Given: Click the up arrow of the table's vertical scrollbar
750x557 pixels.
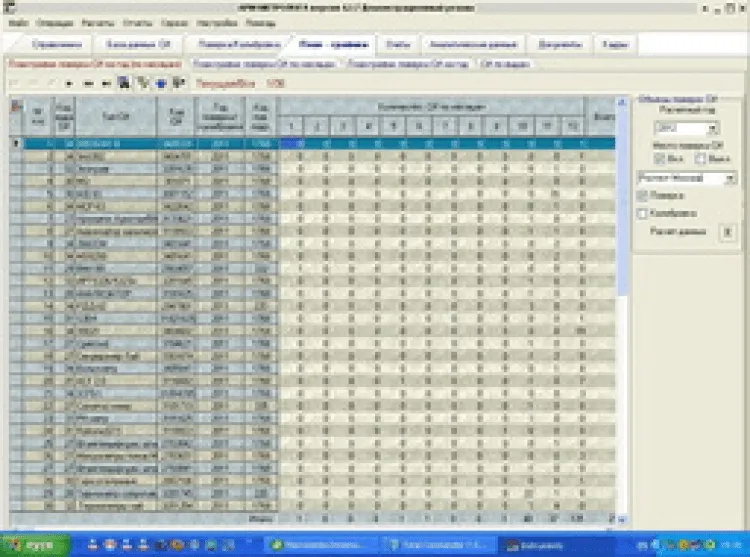Looking at the screenshot, I should [x=622, y=102].
